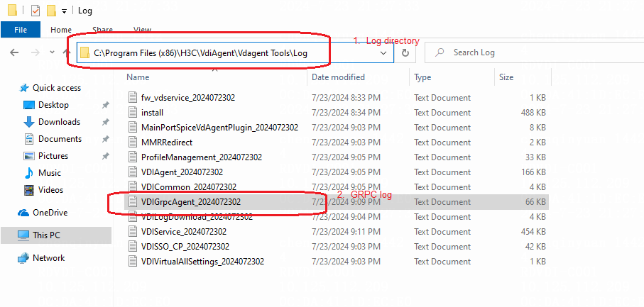Expand the address bar history dropdown

383,53
